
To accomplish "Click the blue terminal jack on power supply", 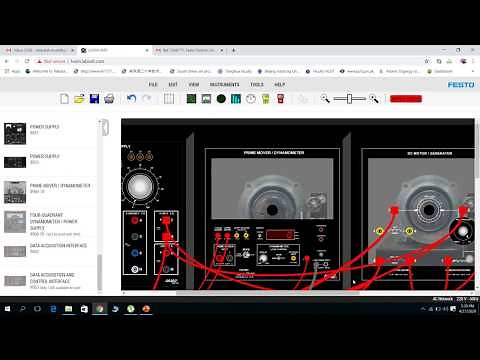I will pos(134,253).
